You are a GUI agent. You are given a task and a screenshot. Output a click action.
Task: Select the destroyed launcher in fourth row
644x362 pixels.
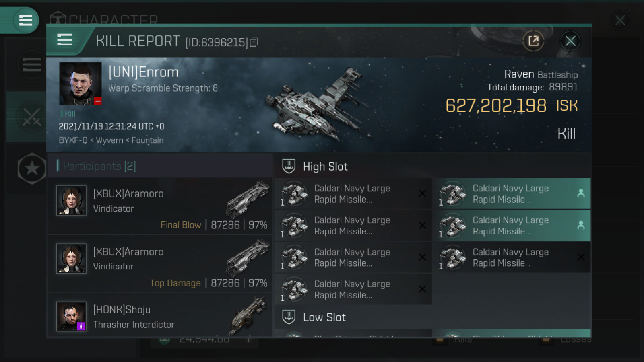click(x=353, y=289)
